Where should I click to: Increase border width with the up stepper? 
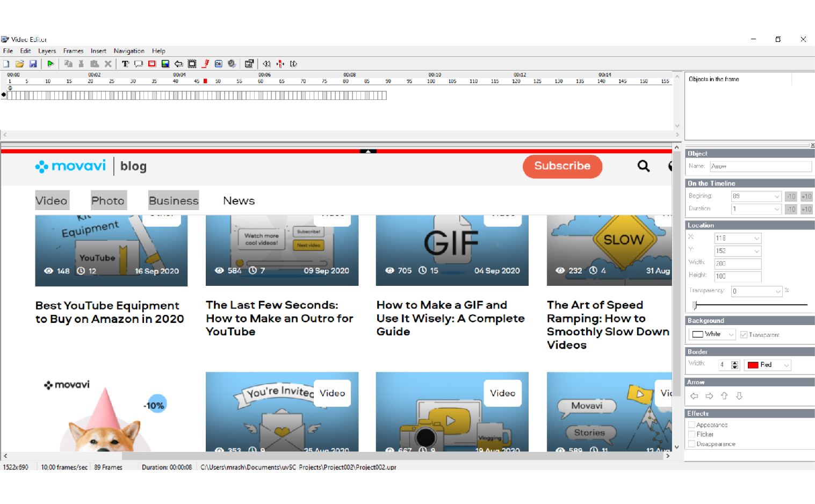735,363
